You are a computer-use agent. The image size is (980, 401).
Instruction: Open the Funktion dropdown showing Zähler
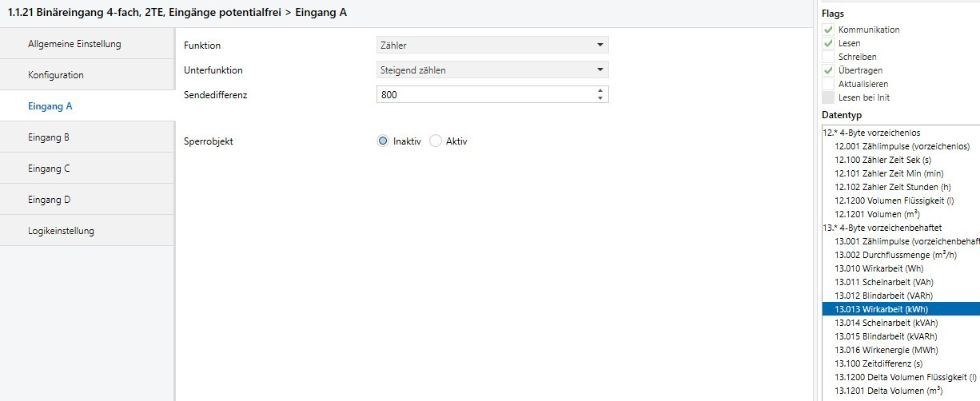click(492, 46)
